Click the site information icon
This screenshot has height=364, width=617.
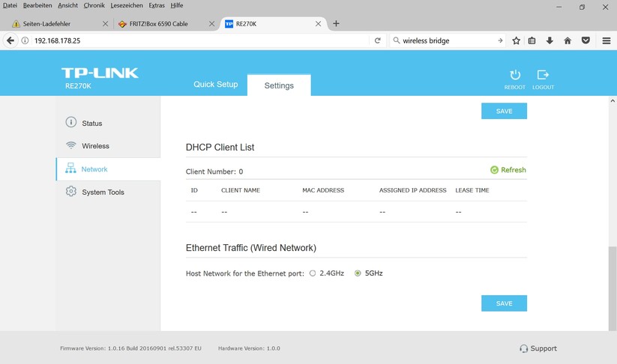(25, 40)
